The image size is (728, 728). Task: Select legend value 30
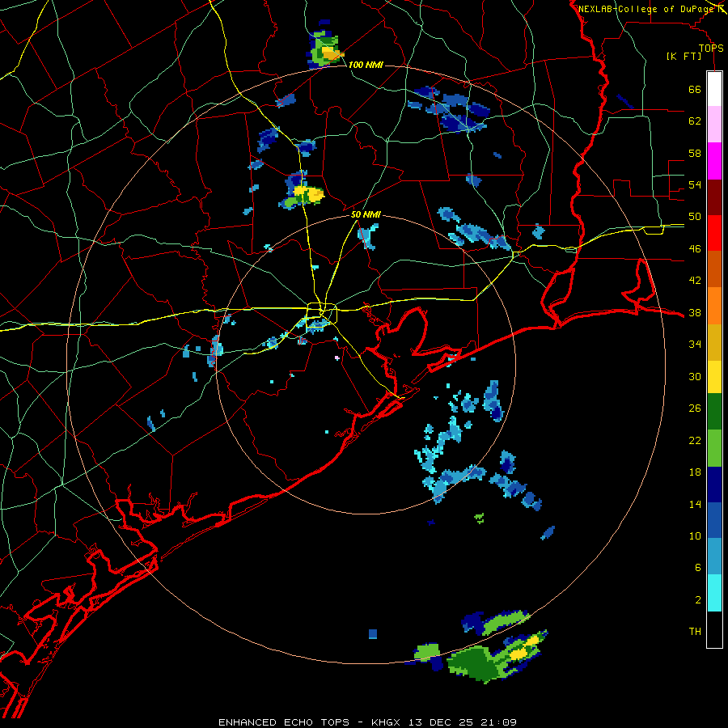tap(695, 376)
